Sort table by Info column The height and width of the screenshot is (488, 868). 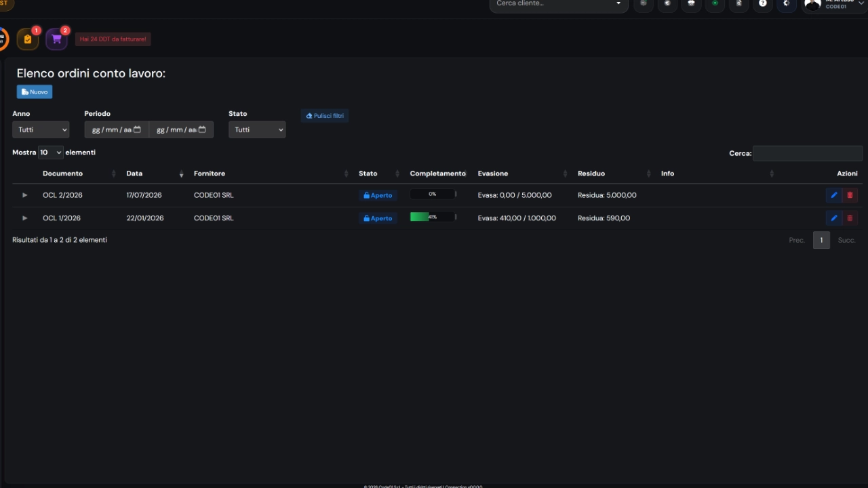coord(717,174)
